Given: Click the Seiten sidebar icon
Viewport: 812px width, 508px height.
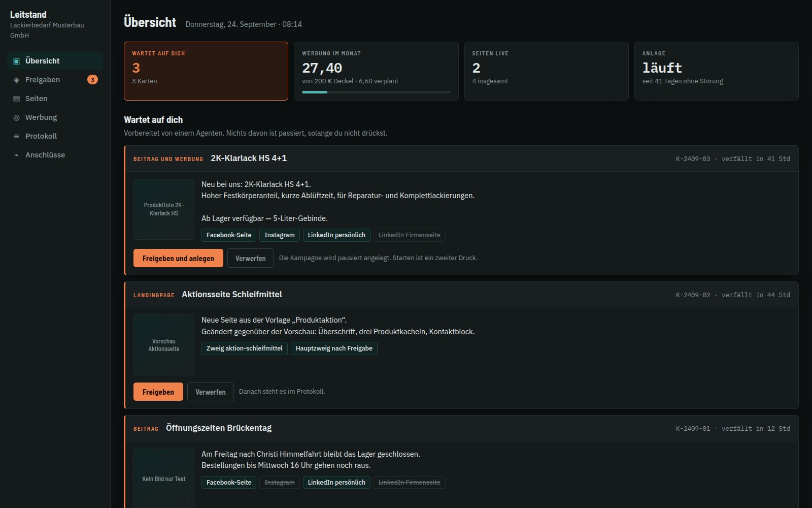Looking at the screenshot, I should point(16,99).
